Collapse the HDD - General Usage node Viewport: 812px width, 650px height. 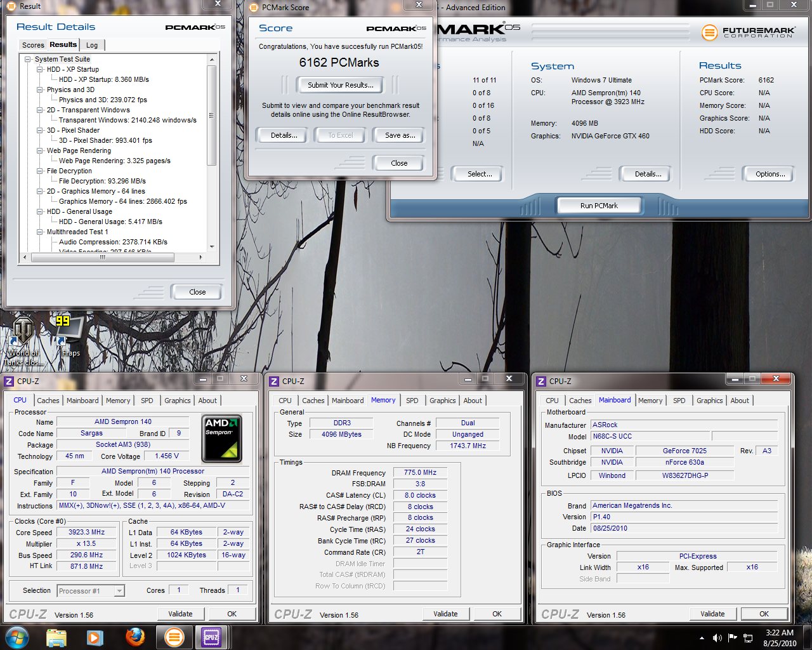point(39,211)
